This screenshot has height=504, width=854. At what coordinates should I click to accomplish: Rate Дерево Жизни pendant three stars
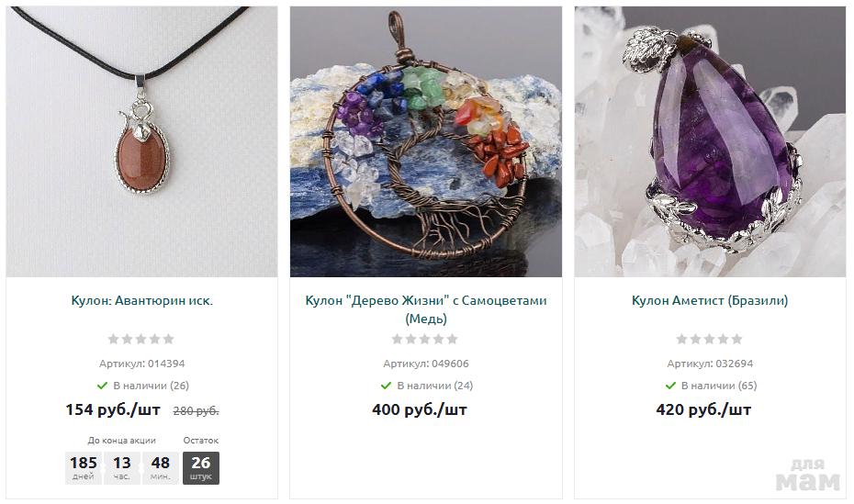(x=425, y=339)
